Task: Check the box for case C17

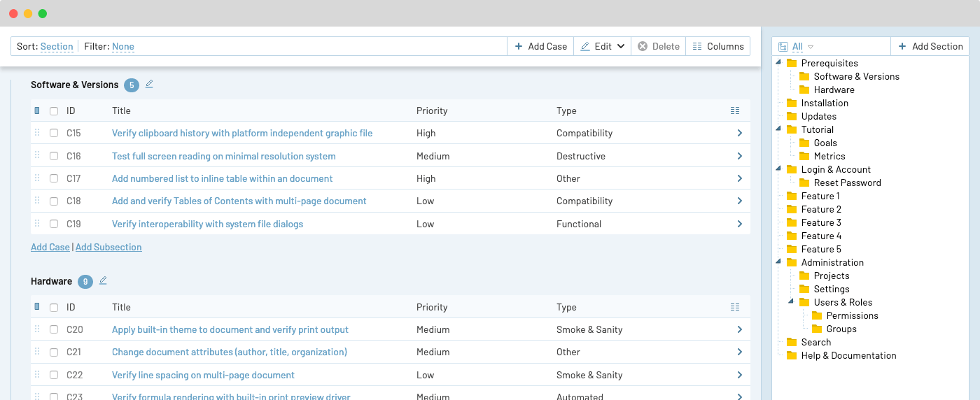Action: (x=54, y=178)
